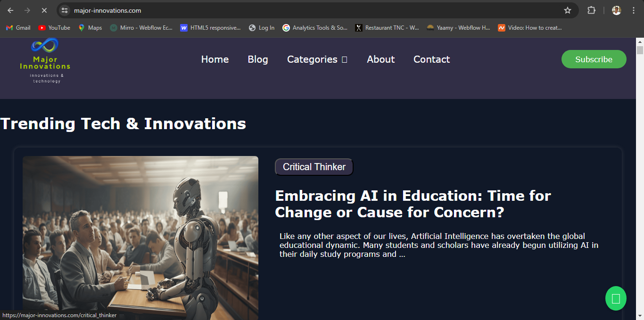The height and width of the screenshot is (320, 644).
Task: Open the Contact nav item
Action: pyautogui.click(x=432, y=59)
